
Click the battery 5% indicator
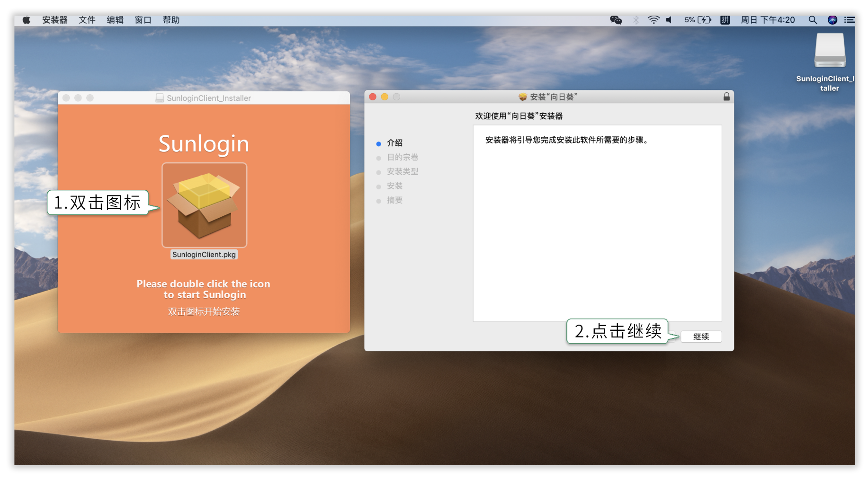[x=698, y=20]
